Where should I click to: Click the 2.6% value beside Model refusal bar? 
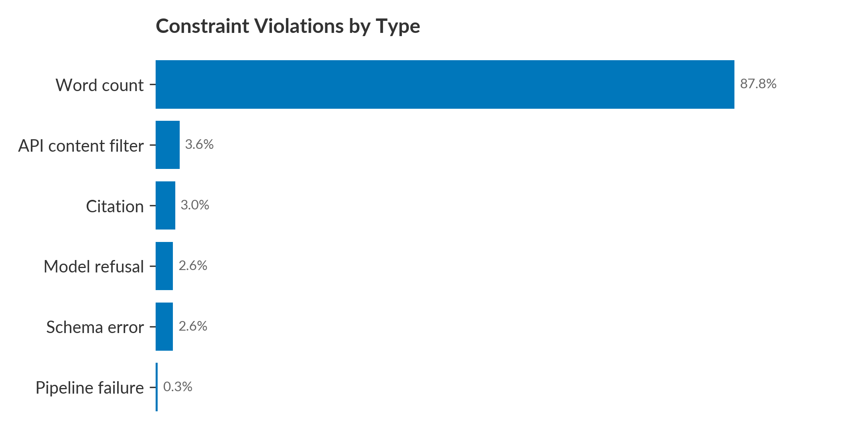pos(193,266)
